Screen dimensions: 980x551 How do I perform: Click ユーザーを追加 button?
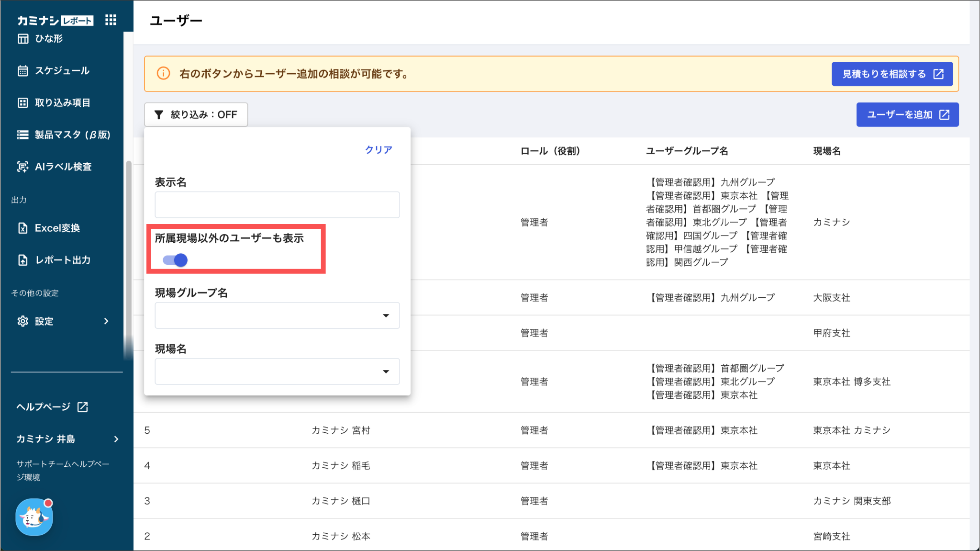[907, 114]
